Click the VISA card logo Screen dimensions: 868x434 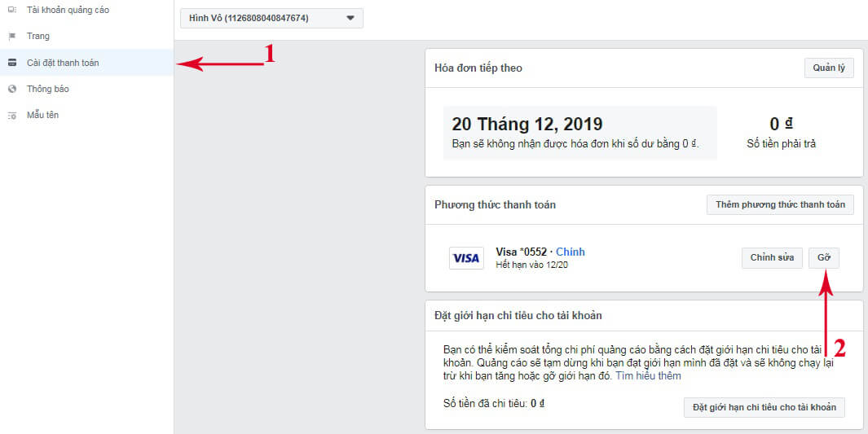tap(466, 258)
